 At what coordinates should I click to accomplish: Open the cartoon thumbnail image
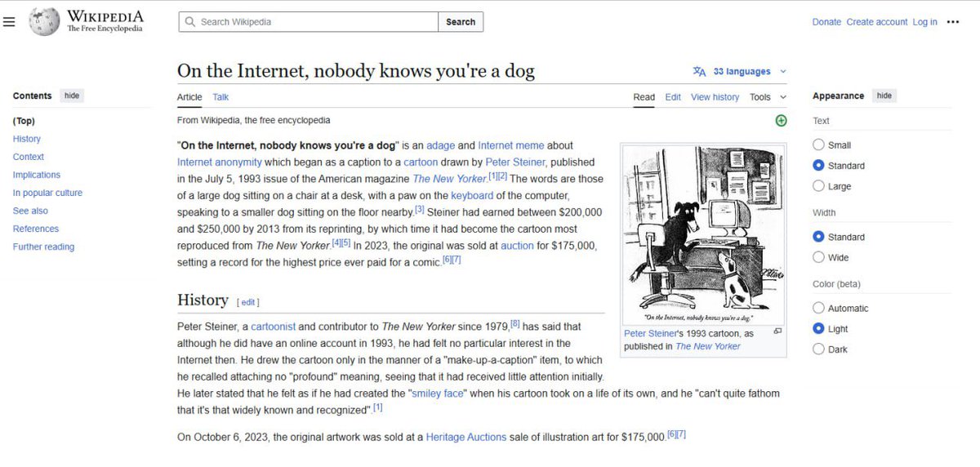pos(704,235)
